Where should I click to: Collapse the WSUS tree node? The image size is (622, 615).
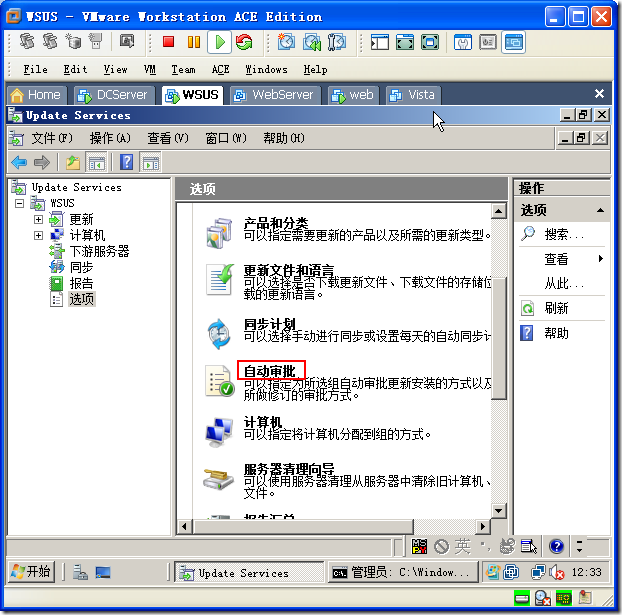click(x=19, y=204)
